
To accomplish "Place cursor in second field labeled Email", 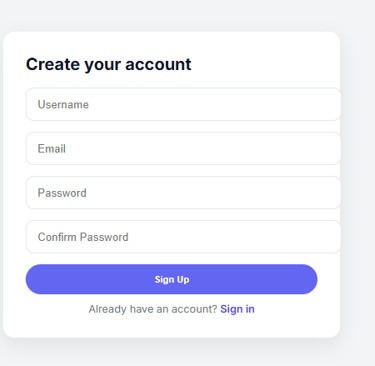I will tap(183, 148).
